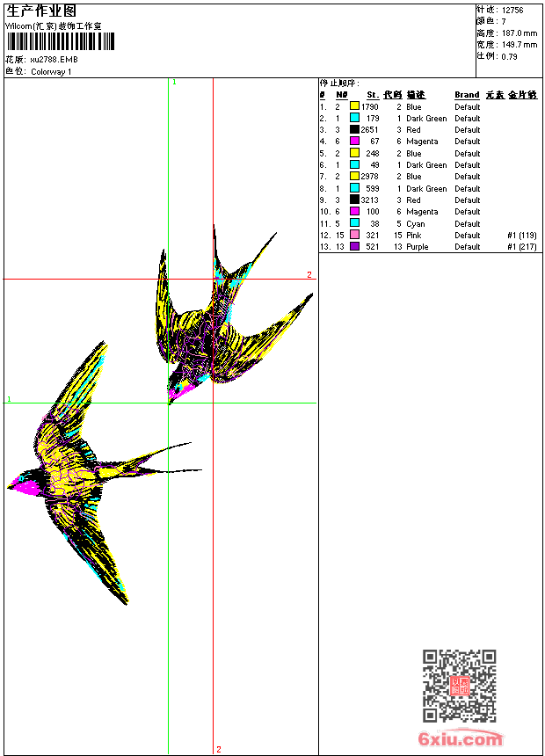Pick the magenta swatch in stop row 4
This screenshot has width=545, height=756.
tap(355, 141)
